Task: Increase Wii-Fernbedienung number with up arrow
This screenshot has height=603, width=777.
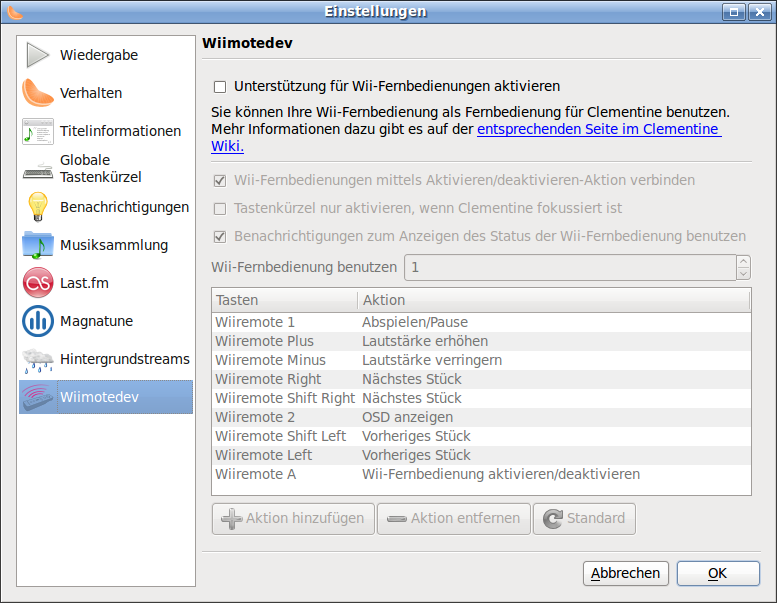Action: (743, 262)
